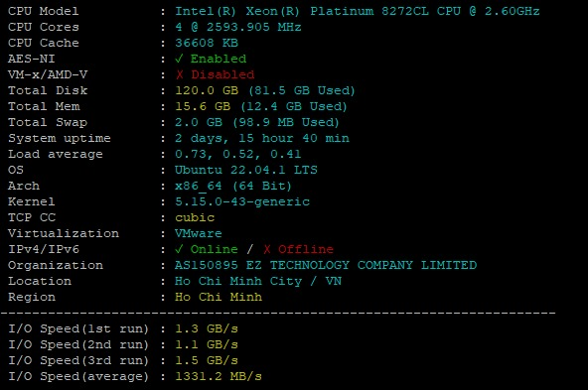The width and height of the screenshot is (588, 390).
Task: Click the Kernel version 5.15.0-43-generic
Action: (242, 201)
